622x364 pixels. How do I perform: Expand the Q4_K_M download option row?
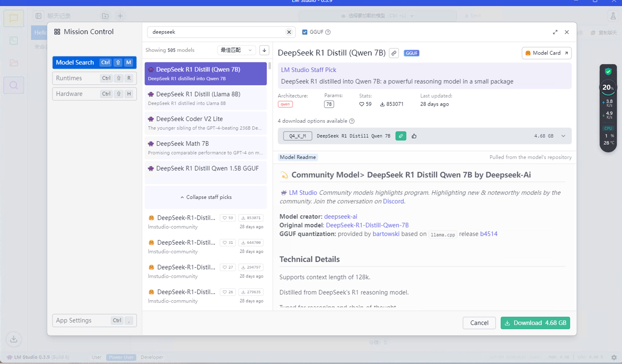pyautogui.click(x=563, y=136)
